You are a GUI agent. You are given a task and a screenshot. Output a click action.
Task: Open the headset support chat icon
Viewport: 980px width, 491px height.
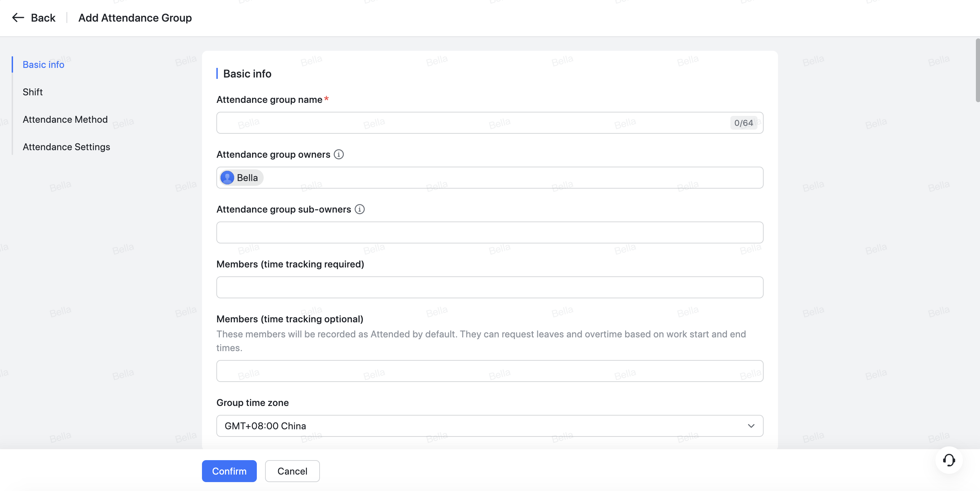coord(949,460)
